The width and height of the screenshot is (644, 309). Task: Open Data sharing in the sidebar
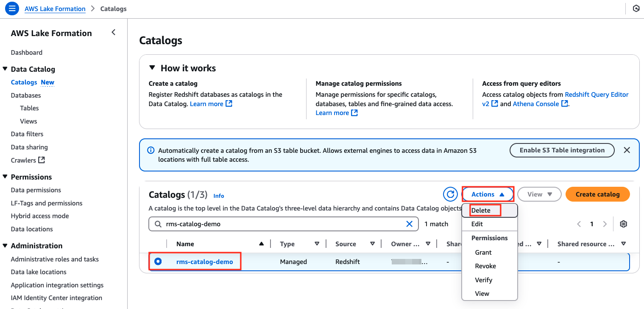(29, 147)
